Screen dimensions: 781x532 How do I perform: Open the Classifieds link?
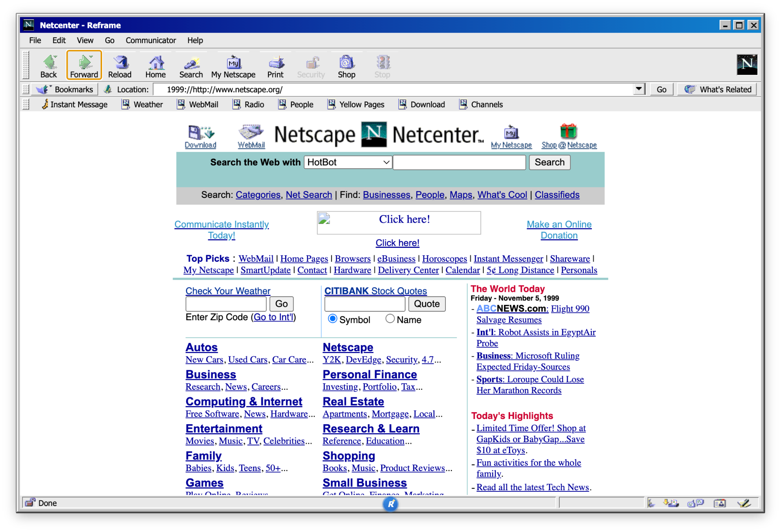(x=557, y=195)
